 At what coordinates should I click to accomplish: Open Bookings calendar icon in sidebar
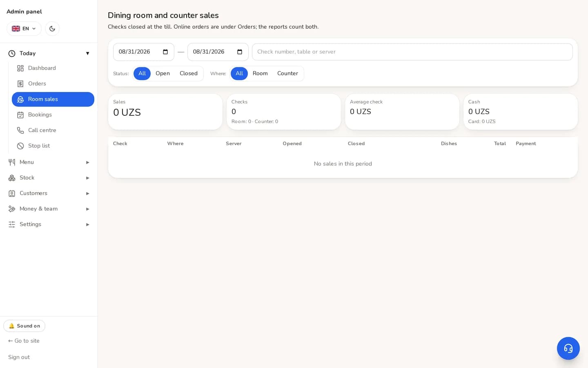20,115
